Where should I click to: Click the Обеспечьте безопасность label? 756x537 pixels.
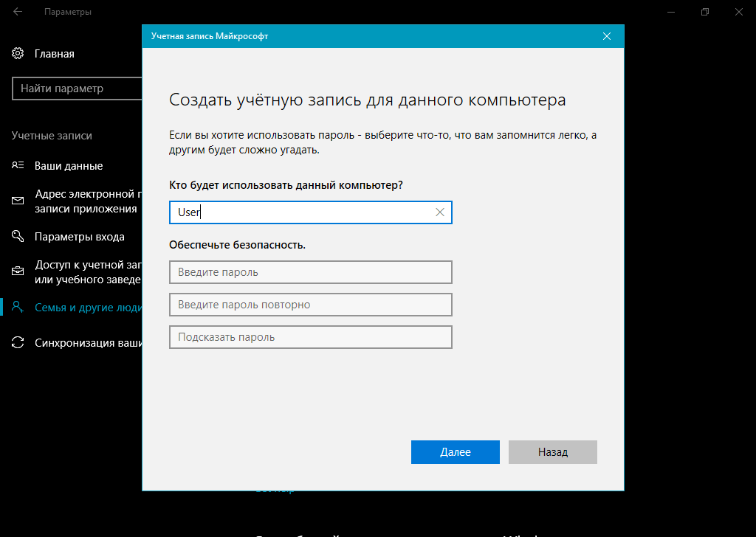point(237,245)
